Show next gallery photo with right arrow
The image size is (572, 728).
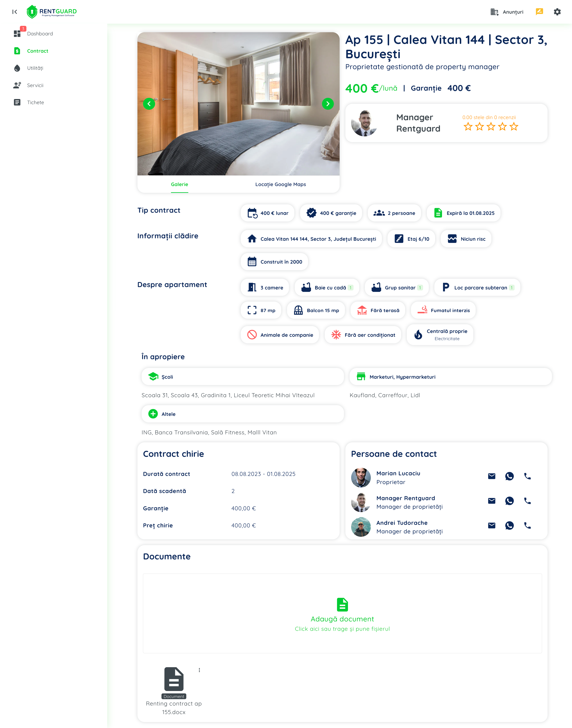point(328,104)
